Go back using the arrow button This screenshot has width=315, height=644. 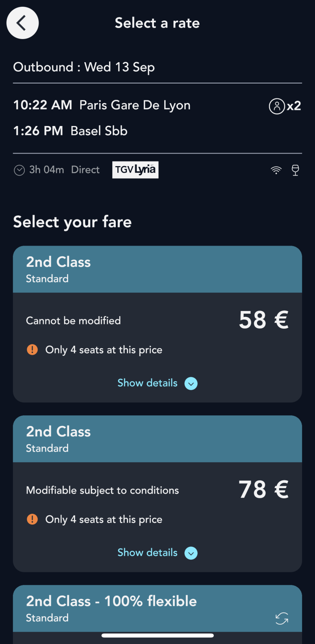[22, 23]
